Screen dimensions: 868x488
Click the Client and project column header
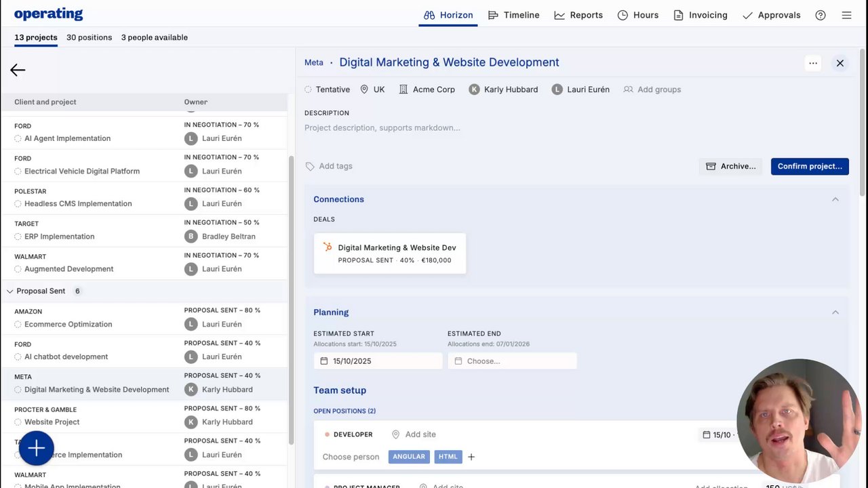[x=45, y=102]
